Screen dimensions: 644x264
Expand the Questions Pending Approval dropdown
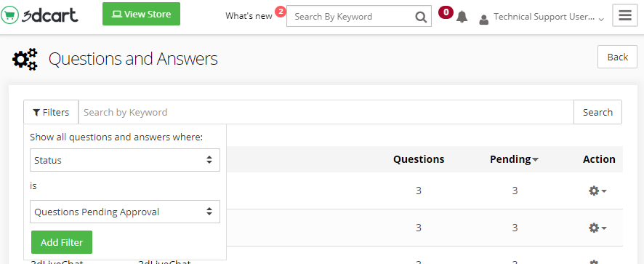pos(125,212)
